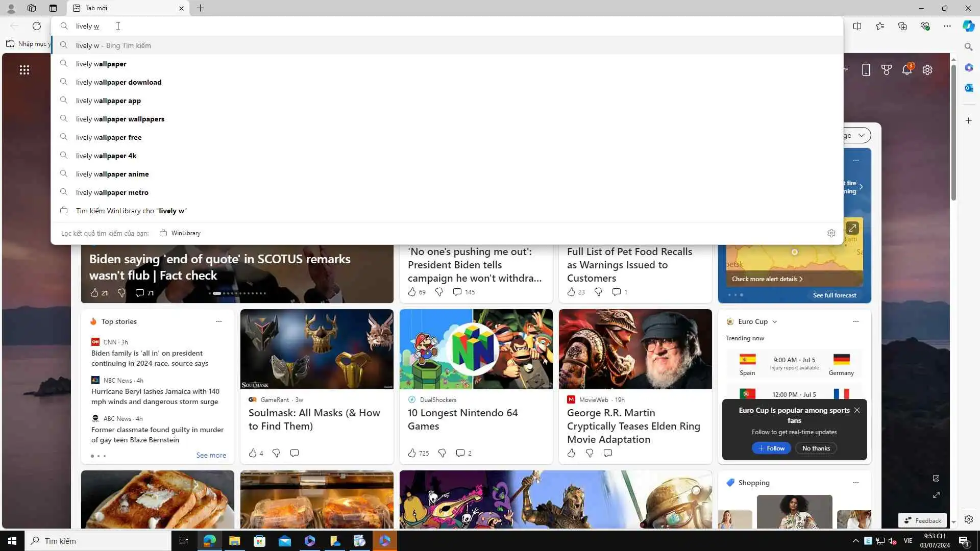Toggle vertical tabs button

point(53,8)
